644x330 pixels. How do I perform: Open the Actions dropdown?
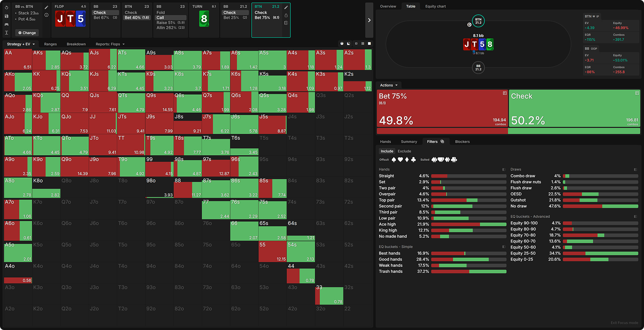coord(388,85)
